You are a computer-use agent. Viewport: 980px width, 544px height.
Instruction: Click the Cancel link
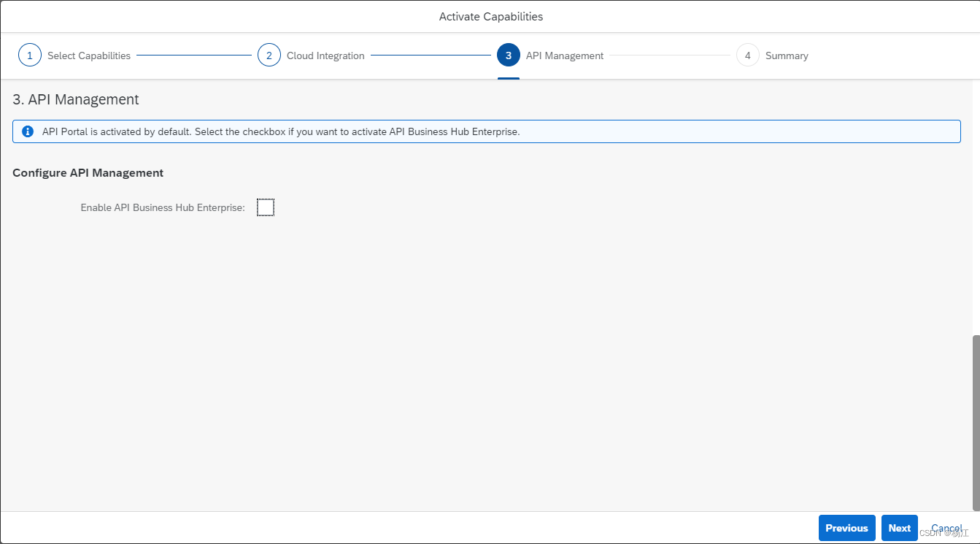pos(946,527)
